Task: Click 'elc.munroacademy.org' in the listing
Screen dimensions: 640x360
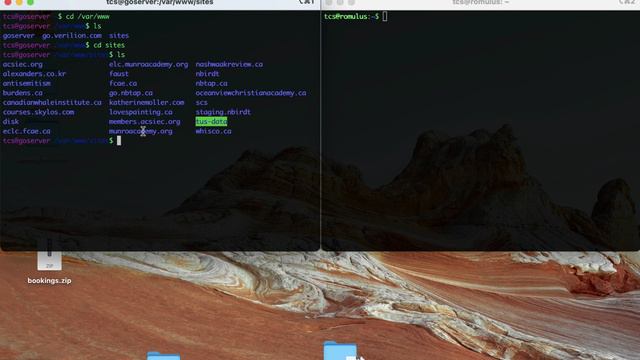Action: [x=149, y=64]
